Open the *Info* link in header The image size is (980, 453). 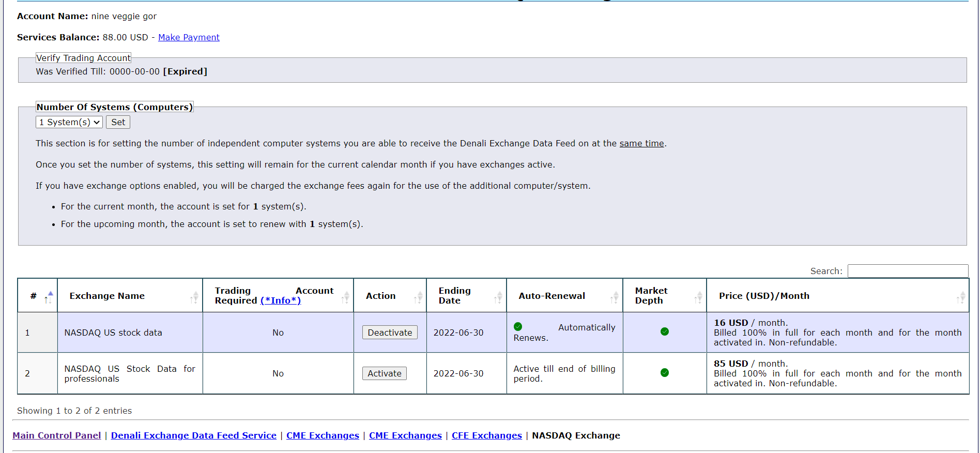(x=281, y=300)
